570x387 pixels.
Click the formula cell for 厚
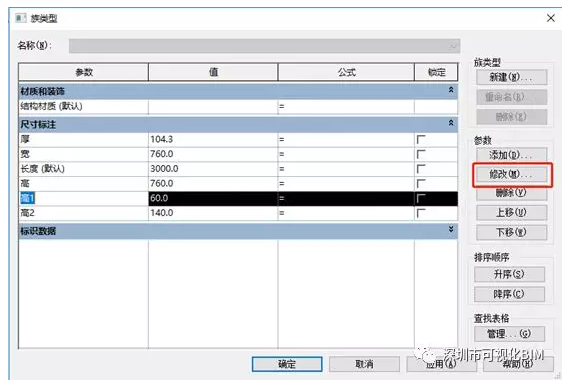point(346,140)
